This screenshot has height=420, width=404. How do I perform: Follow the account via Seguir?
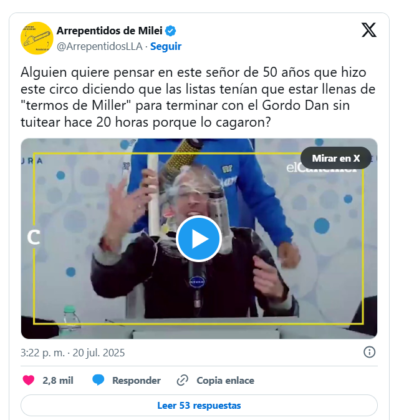[x=166, y=46]
